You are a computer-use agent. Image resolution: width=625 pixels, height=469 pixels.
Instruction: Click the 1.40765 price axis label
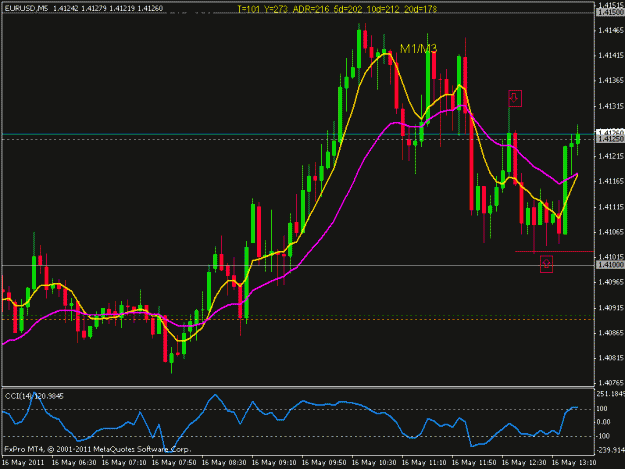(611, 383)
